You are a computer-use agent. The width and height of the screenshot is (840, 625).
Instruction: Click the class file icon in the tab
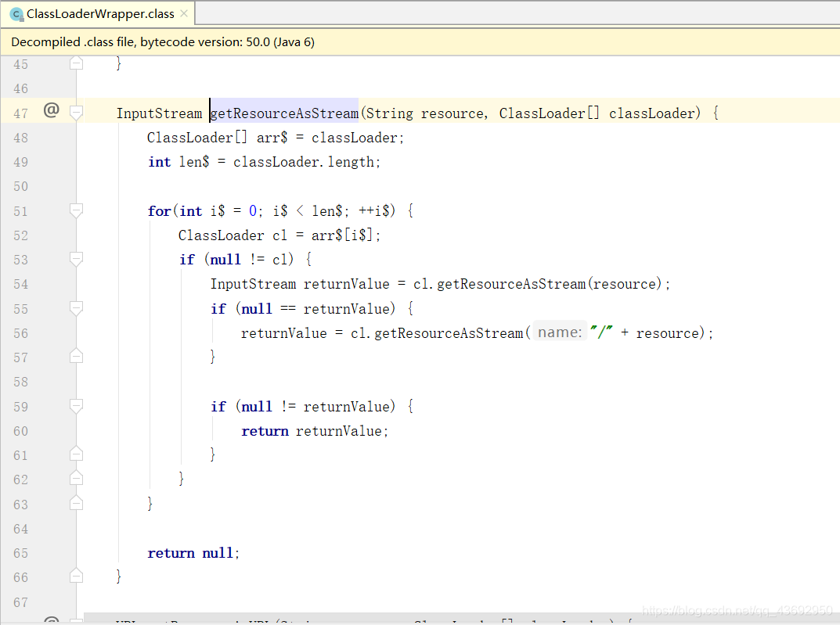(16, 14)
